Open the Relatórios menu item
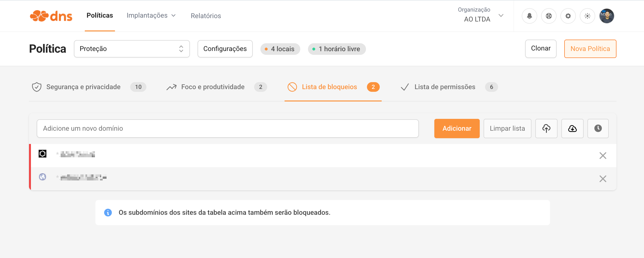The image size is (644, 258). tap(206, 16)
